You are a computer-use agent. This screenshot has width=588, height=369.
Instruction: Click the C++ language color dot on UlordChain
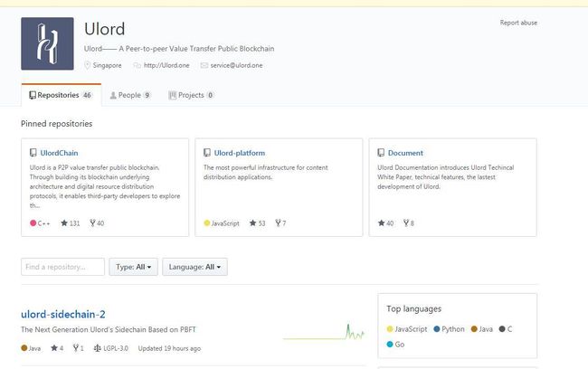pyautogui.click(x=33, y=223)
